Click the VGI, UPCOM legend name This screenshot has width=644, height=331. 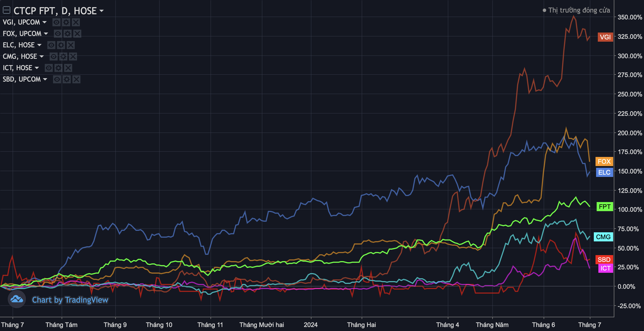(x=21, y=22)
